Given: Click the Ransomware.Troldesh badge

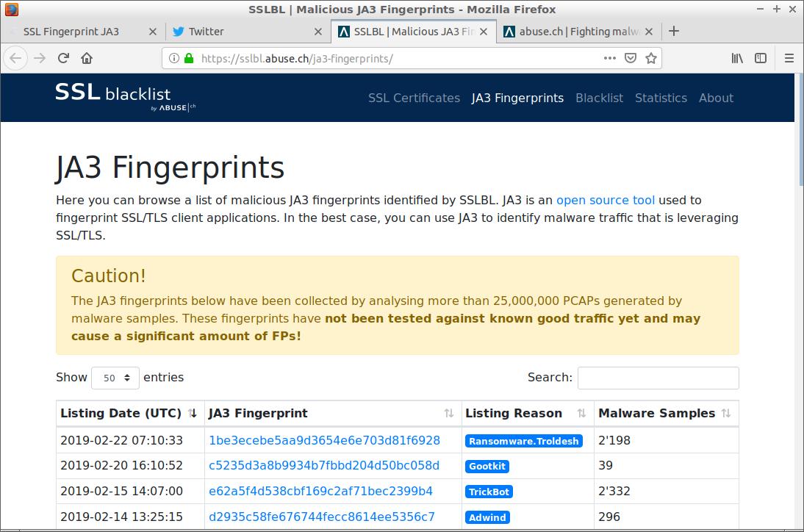Looking at the screenshot, I should point(523,441).
